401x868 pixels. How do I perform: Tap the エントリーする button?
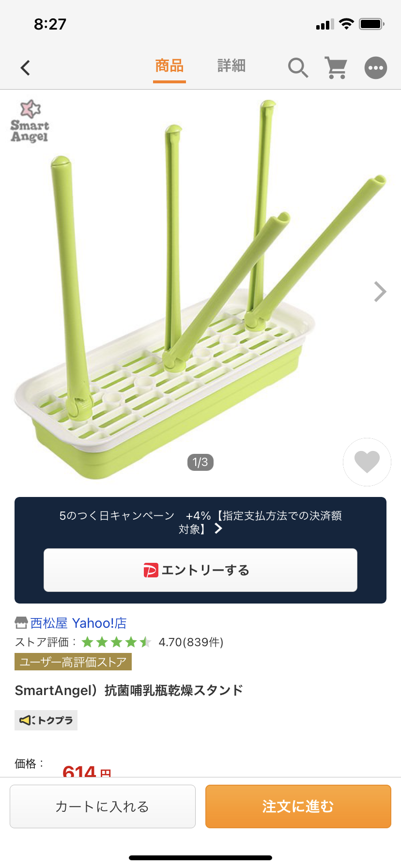(x=200, y=570)
